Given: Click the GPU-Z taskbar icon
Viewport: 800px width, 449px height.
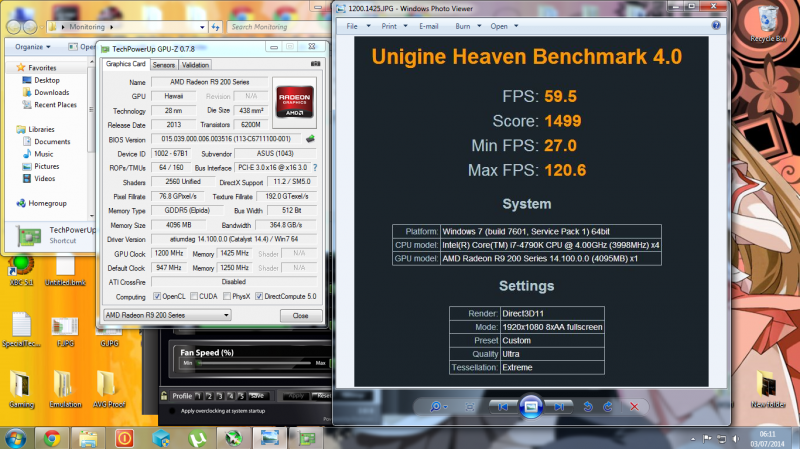Looking at the screenshot, I should 306,438.
